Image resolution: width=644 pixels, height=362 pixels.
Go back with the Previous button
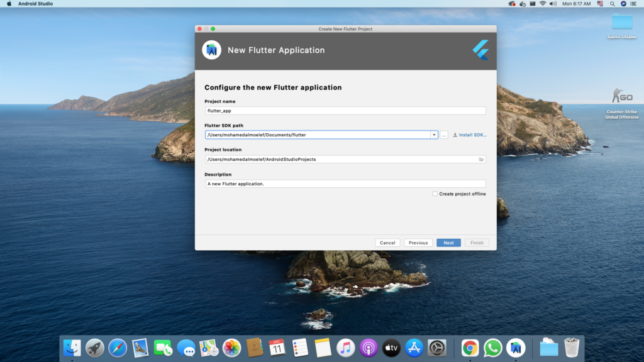(418, 243)
